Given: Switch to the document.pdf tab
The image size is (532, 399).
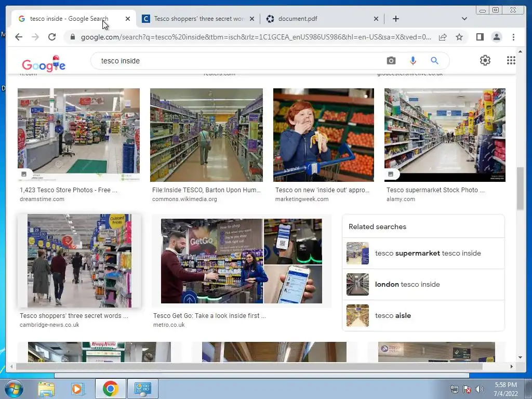Looking at the screenshot, I should [322, 19].
